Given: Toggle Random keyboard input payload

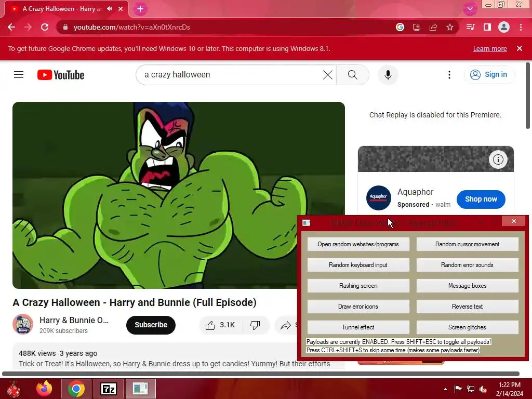Looking at the screenshot, I should pos(358,265).
